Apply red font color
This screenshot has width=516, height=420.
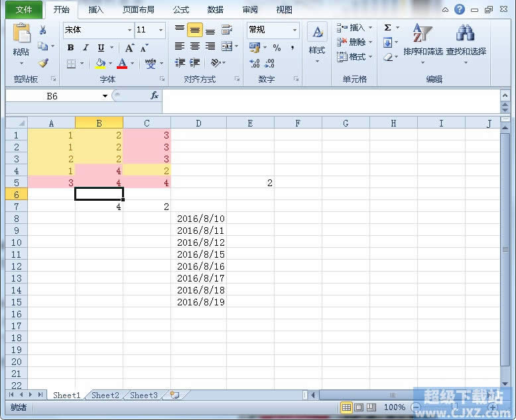pyautogui.click(x=122, y=63)
